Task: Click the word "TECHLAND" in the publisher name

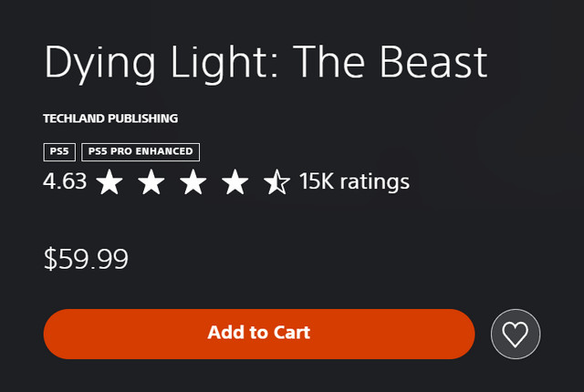Action: pos(76,119)
